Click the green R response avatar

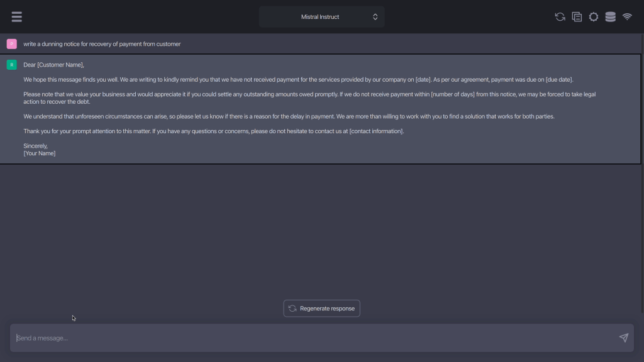[11, 65]
